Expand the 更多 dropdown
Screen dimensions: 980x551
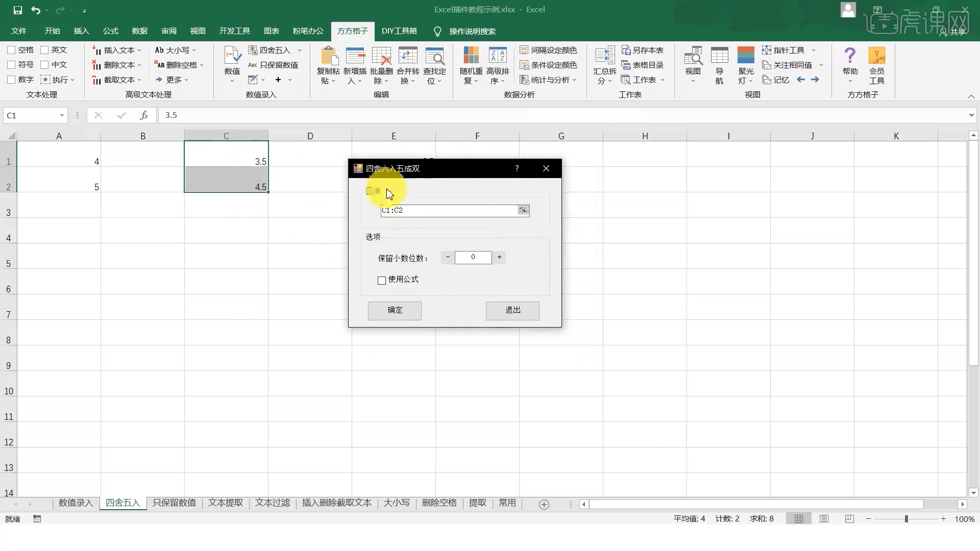186,80
